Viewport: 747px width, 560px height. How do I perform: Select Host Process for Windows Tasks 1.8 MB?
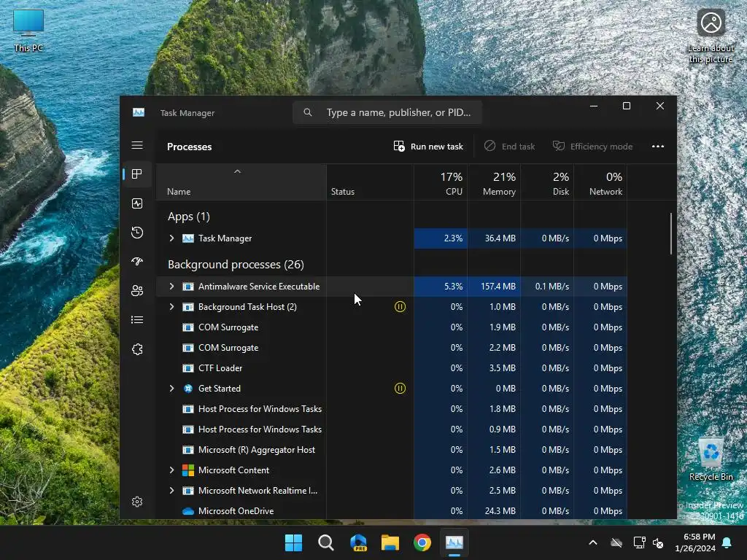tap(392, 409)
